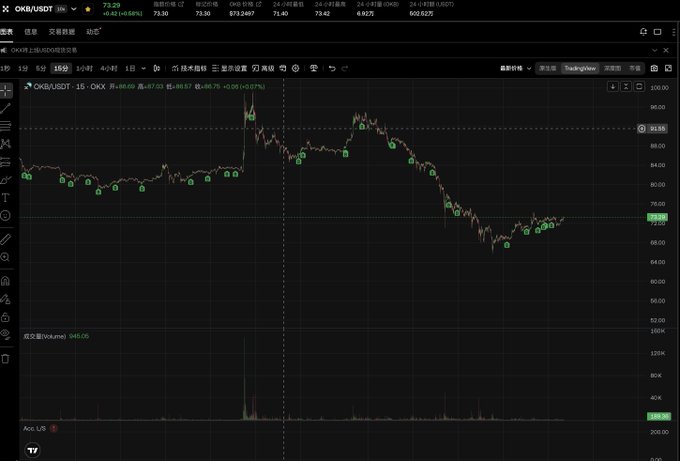The width and height of the screenshot is (680, 461).
Task: Open 显示设置 display settings
Action: tap(229, 69)
